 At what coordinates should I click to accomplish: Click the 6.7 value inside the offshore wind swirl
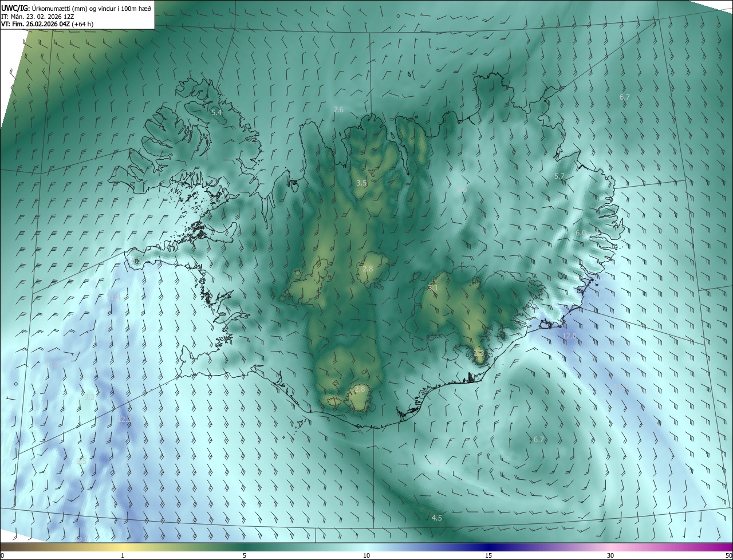538,440
